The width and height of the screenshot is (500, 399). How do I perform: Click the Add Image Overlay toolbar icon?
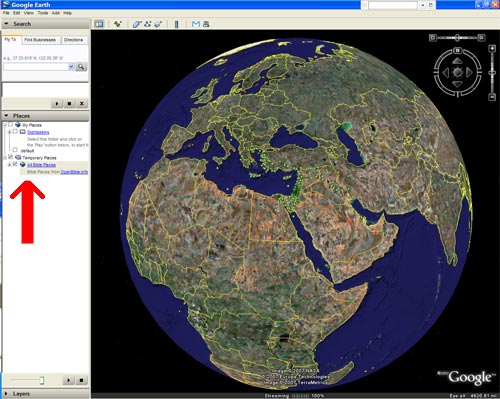tap(158, 24)
